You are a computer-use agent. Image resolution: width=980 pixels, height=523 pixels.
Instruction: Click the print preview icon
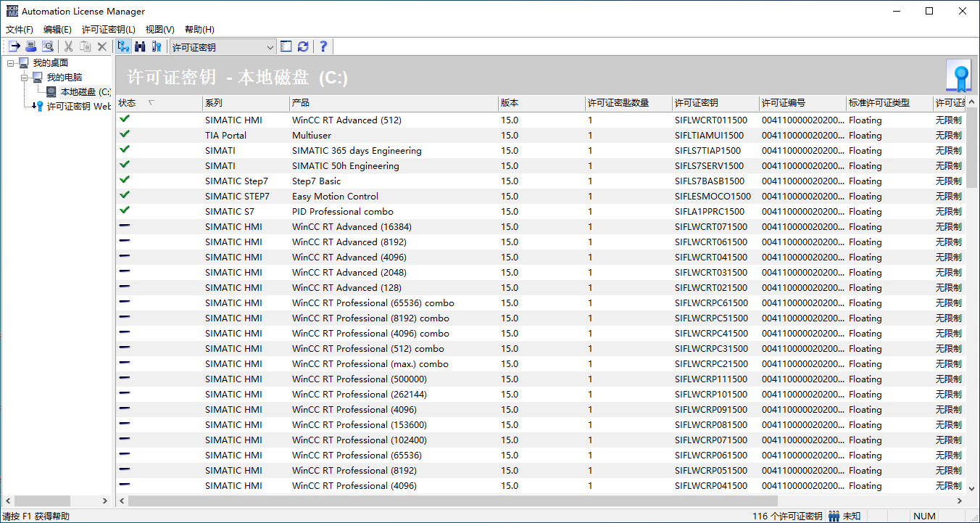[x=48, y=46]
